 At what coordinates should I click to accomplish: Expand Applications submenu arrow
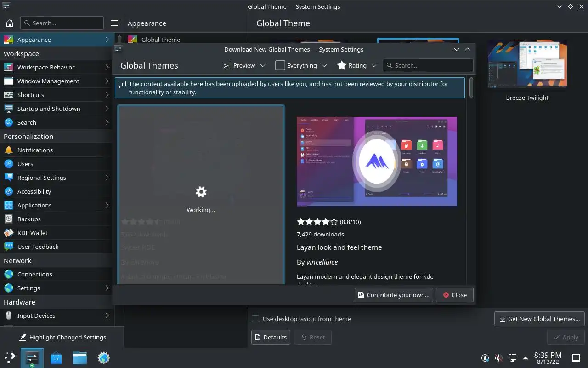pos(107,205)
